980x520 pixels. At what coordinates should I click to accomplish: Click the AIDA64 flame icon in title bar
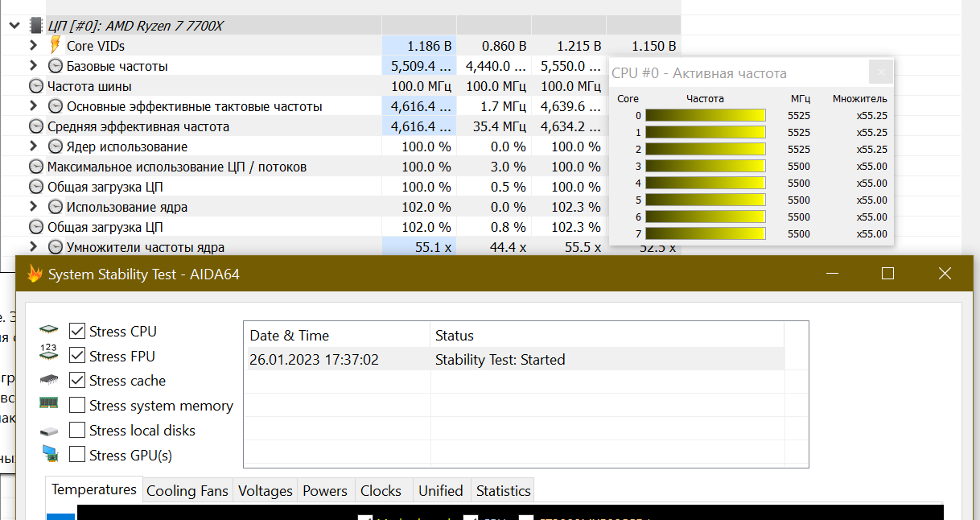click(35, 274)
